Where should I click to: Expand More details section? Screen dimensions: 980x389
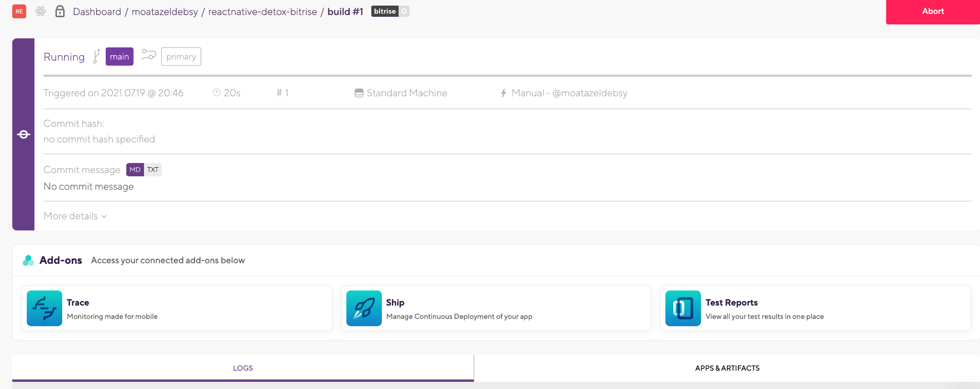tap(75, 216)
